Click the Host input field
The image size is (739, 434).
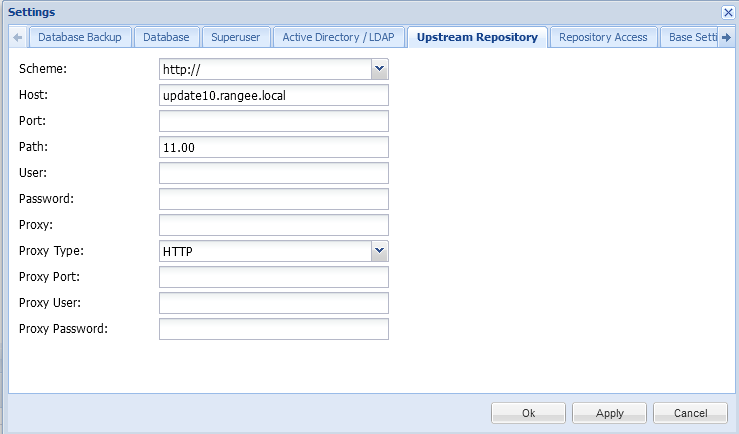coord(273,95)
